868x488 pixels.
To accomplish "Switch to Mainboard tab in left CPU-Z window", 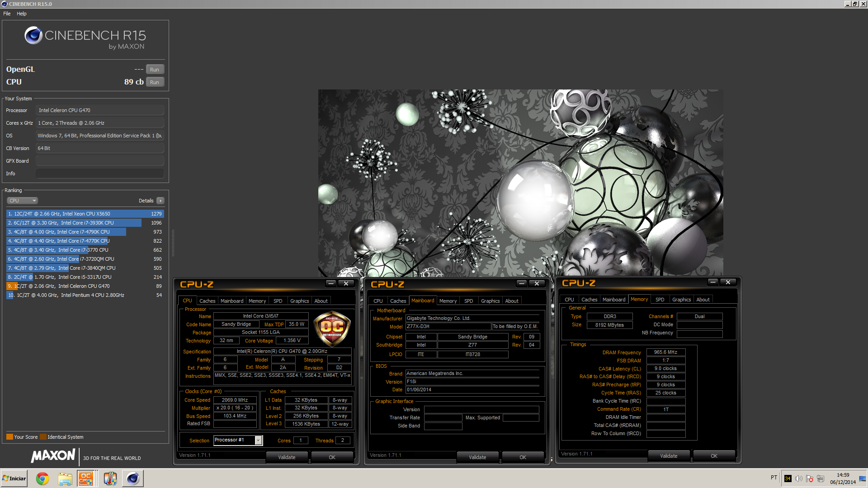I will (232, 301).
